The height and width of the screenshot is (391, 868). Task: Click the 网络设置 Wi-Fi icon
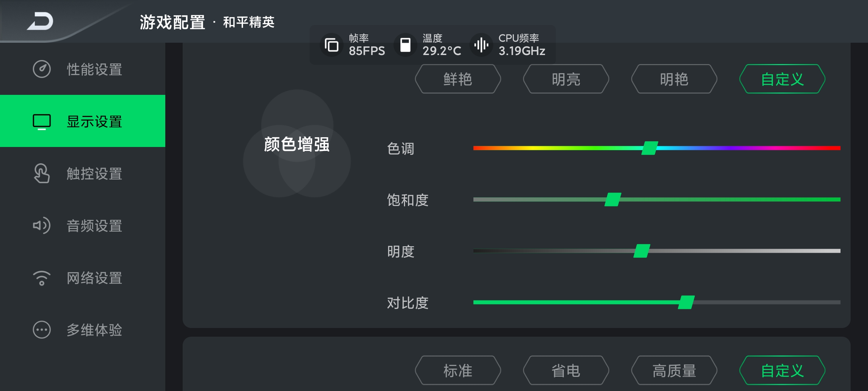42,278
